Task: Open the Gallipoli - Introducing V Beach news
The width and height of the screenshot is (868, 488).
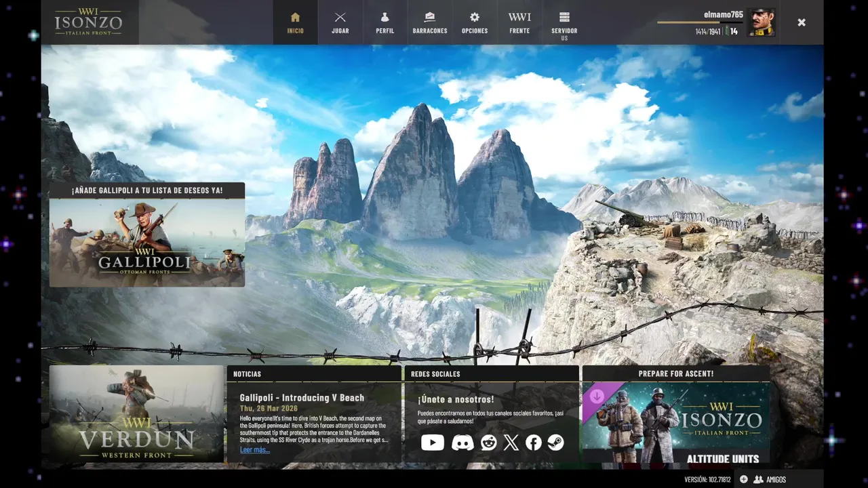Action: 302,398
